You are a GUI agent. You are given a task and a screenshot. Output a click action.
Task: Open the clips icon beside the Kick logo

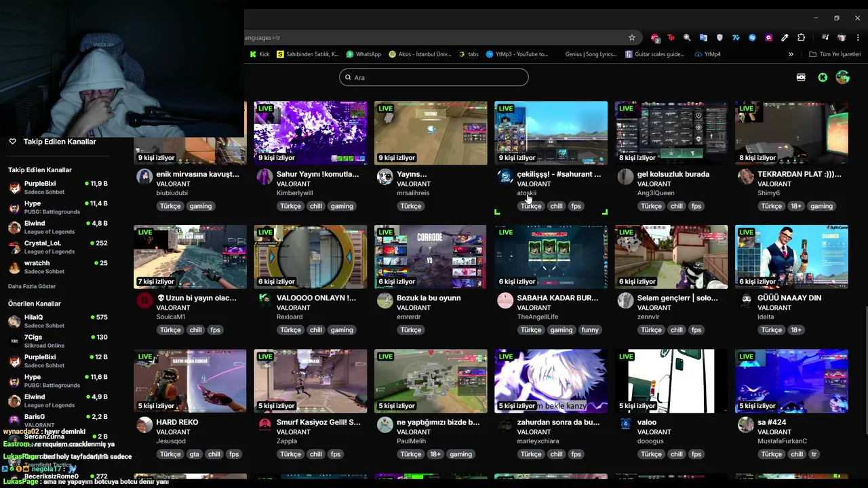801,77
